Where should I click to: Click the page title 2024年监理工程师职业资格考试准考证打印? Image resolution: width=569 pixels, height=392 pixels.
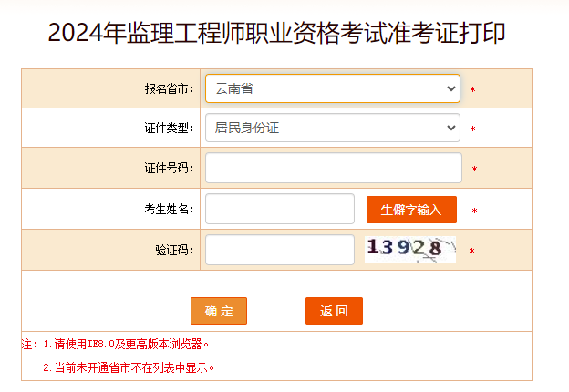point(277,34)
